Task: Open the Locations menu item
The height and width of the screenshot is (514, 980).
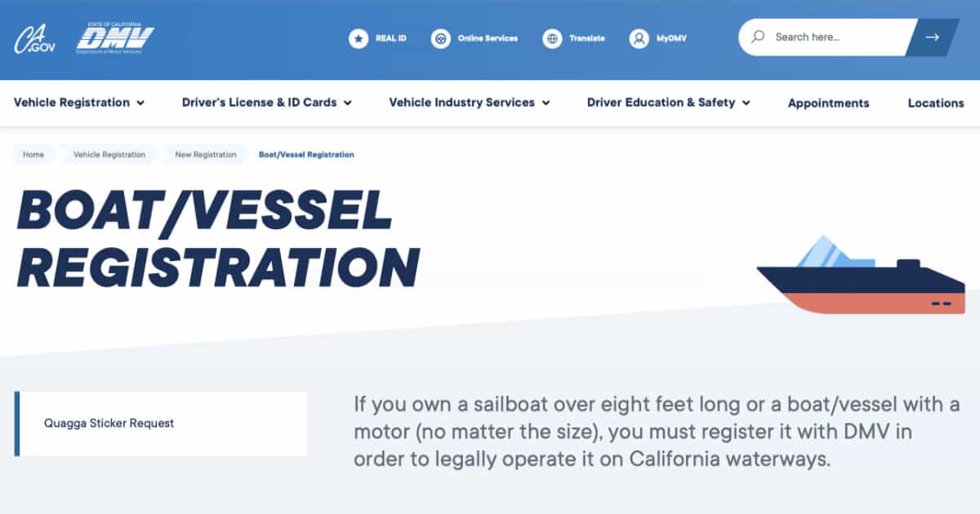Action: click(x=936, y=103)
